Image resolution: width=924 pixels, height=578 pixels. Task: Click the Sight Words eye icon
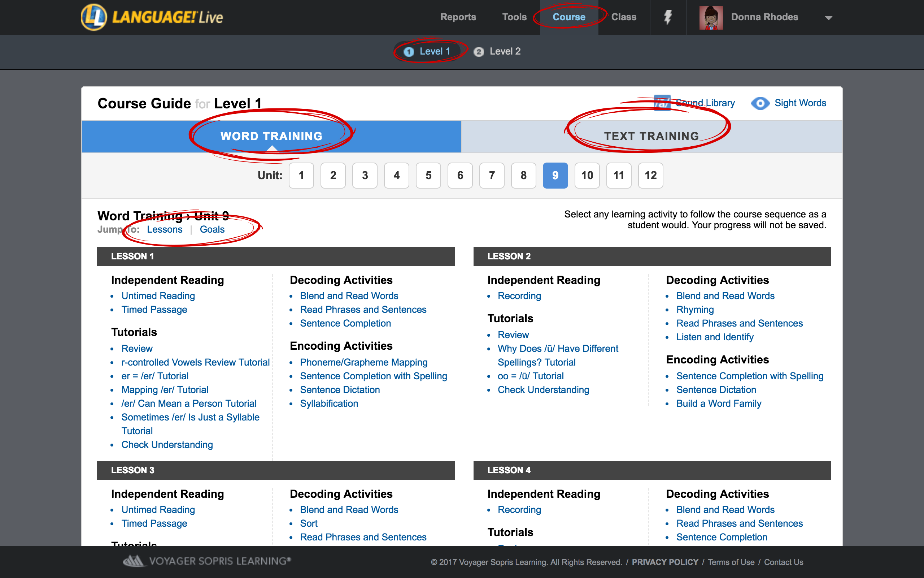[760, 103]
